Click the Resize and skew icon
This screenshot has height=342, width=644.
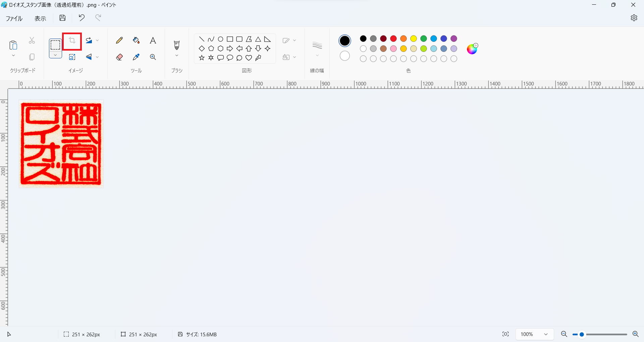pos(72,57)
